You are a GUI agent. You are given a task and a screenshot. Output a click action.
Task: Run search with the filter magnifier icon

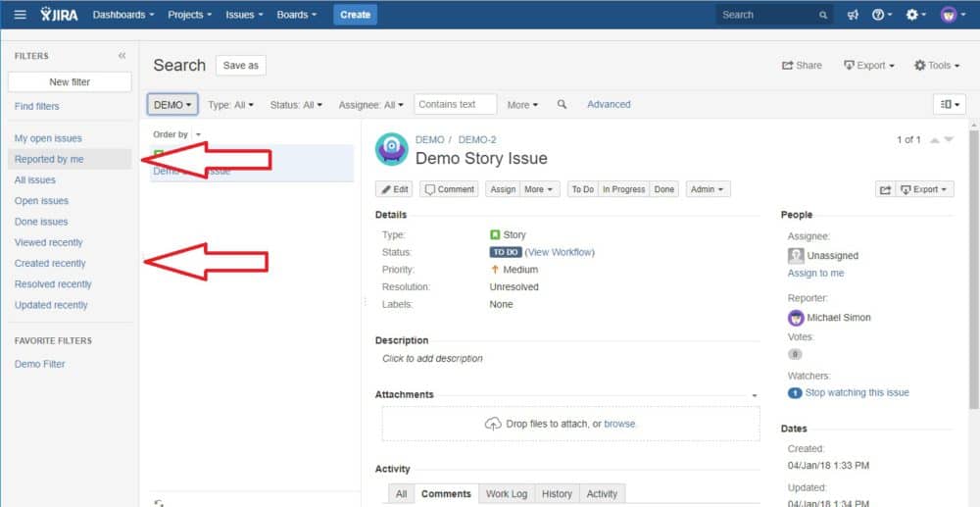[562, 104]
